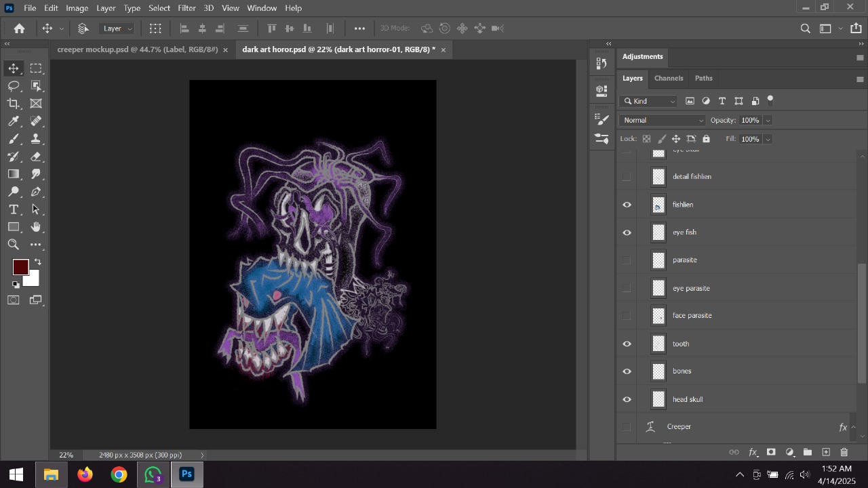This screenshot has width=868, height=488.
Task: Select the Clone Stamp tool
Action: pyautogui.click(x=36, y=139)
